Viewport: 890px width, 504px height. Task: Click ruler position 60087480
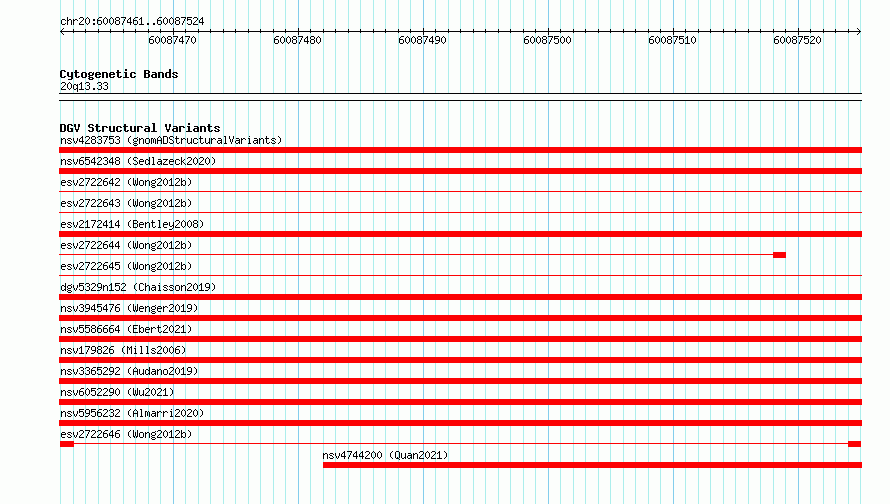(297, 40)
